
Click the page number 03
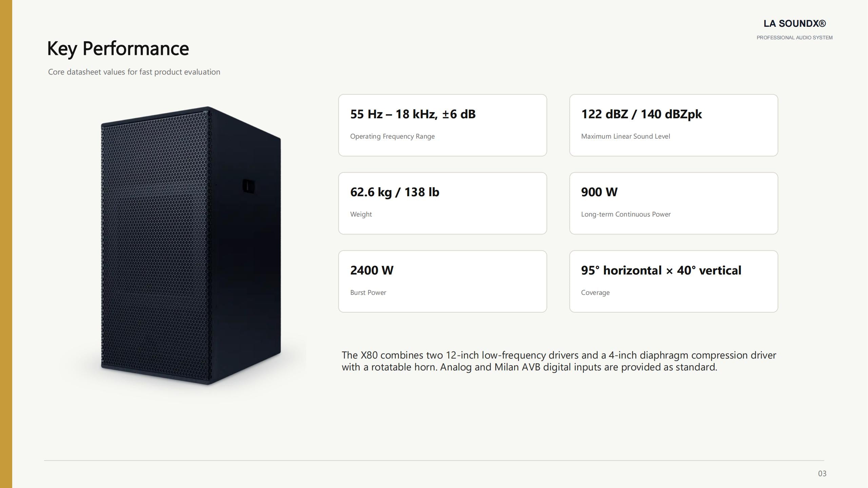pyautogui.click(x=822, y=473)
